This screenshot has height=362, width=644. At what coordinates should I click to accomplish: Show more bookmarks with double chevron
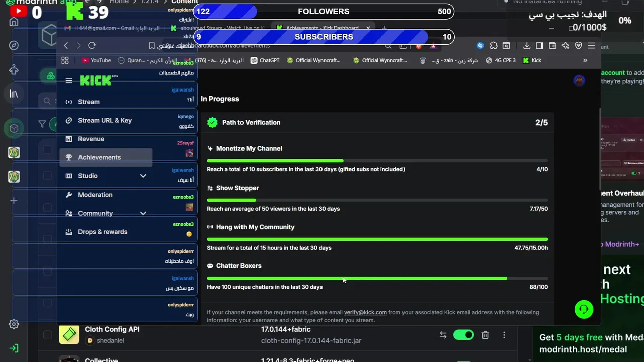click(585, 60)
